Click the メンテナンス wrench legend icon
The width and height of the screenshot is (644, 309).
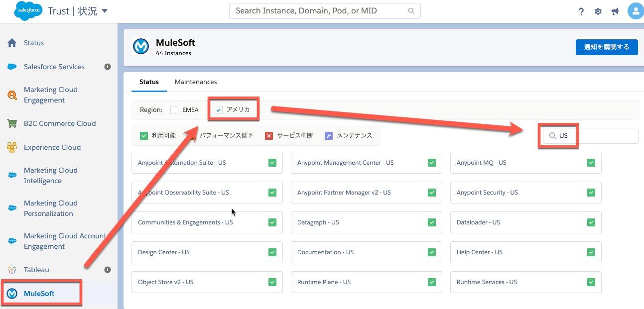[328, 135]
